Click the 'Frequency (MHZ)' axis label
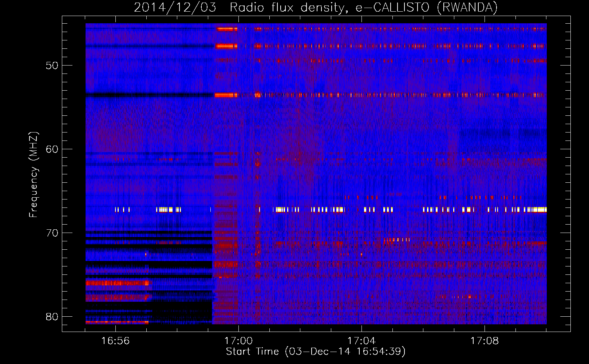The width and height of the screenshot is (589, 364). [x=33, y=175]
